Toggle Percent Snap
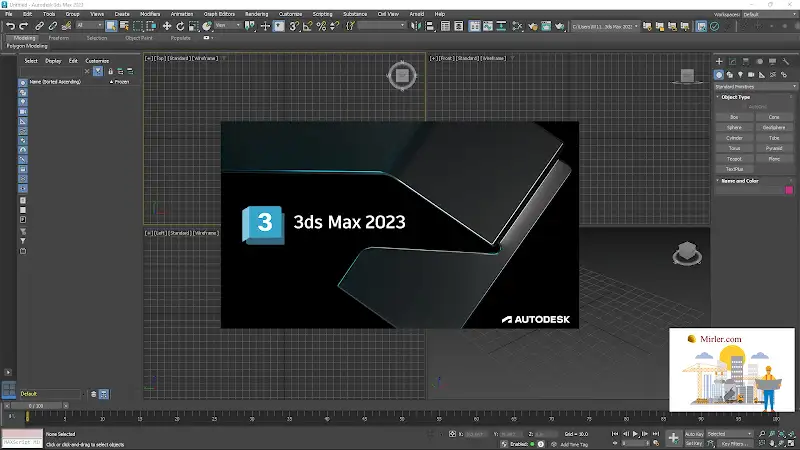The height and width of the screenshot is (450, 800). (x=321, y=26)
